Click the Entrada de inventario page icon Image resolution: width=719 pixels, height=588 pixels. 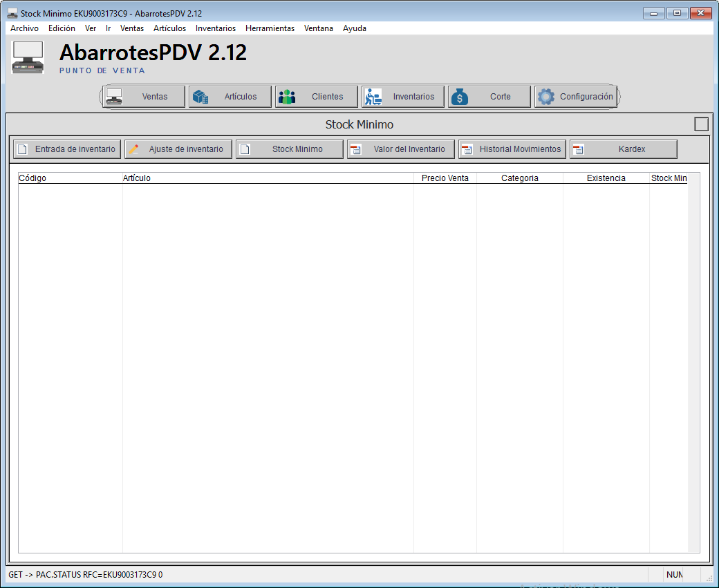22,149
